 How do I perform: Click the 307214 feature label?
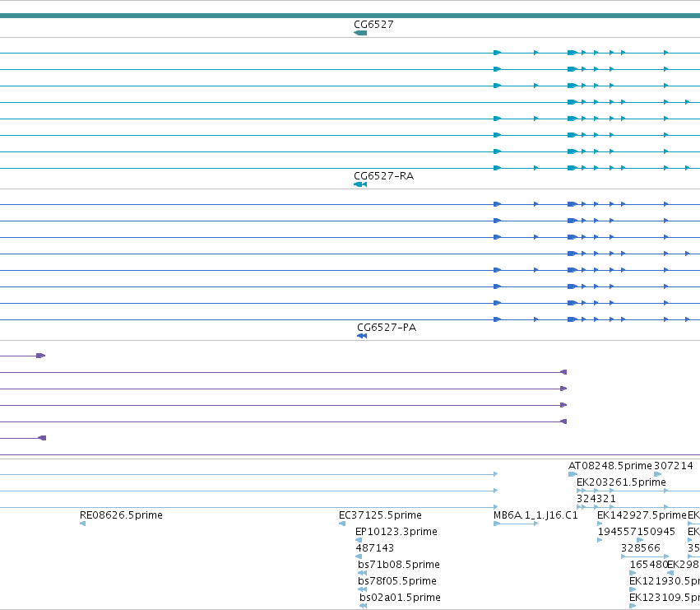coord(673,466)
